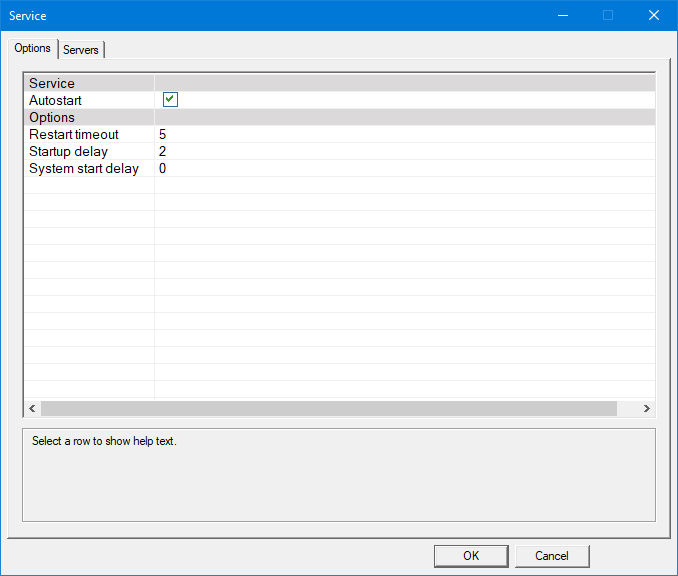Click the Restart timeout value 5
The height and width of the screenshot is (576, 678).
point(162,135)
